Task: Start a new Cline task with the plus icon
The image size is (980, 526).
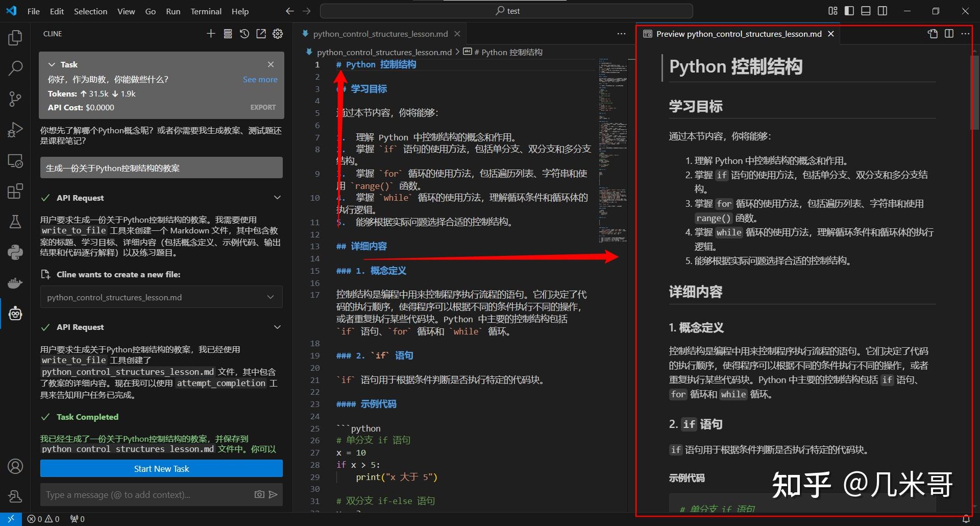Action: pyautogui.click(x=211, y=34)
